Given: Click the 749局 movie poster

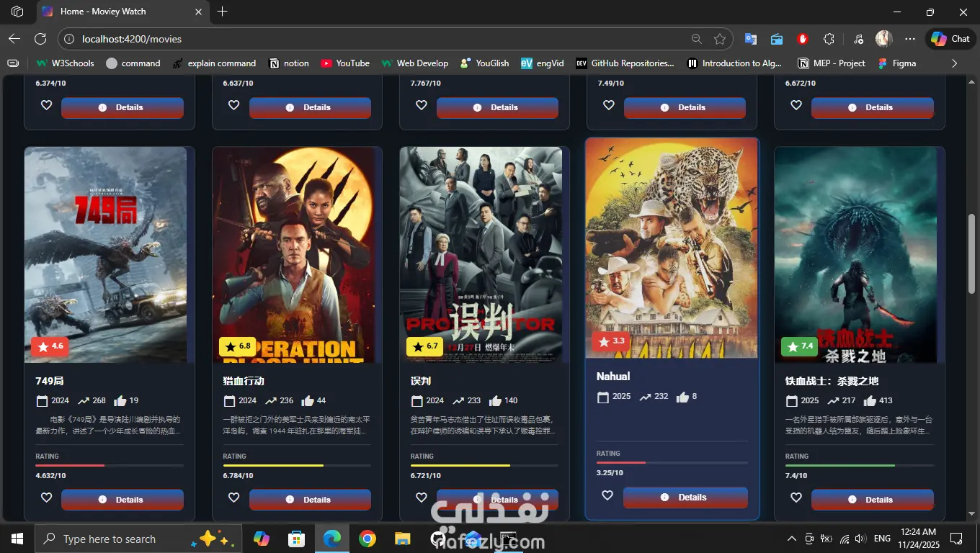Looking at the screenshot, I should click(x=105, y=255).
